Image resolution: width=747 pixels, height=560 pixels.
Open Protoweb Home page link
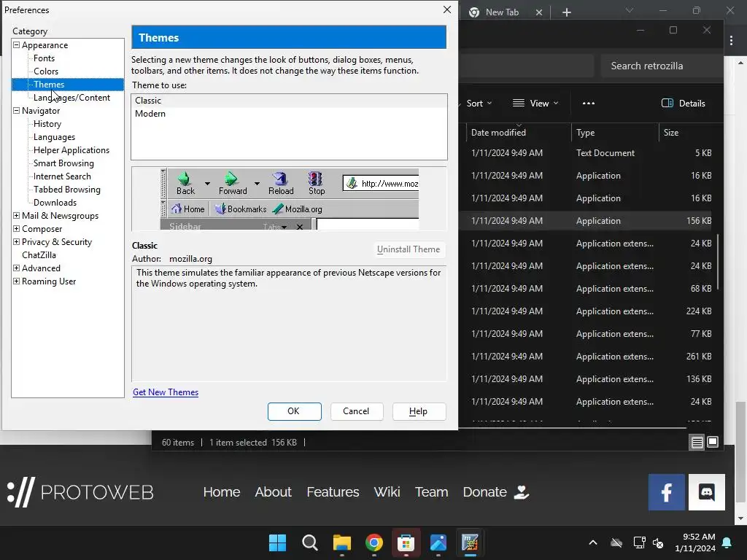coord(222,492)
